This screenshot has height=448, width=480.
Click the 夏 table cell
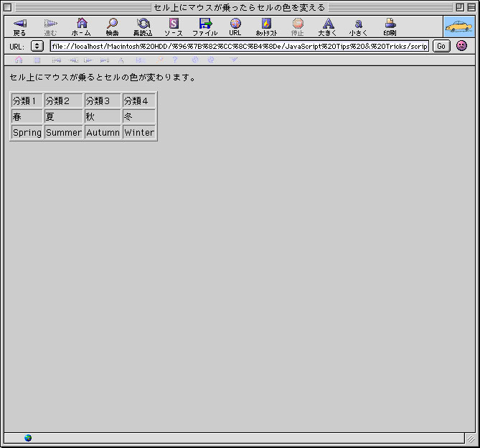tap(64, 116)
